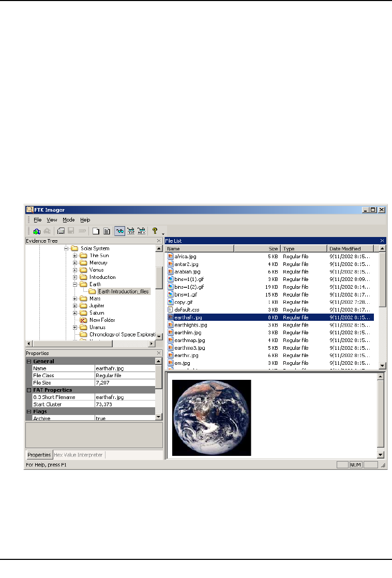Select em.jpg file icon
The height and width of the screenshot is (578, 392).
171,363
